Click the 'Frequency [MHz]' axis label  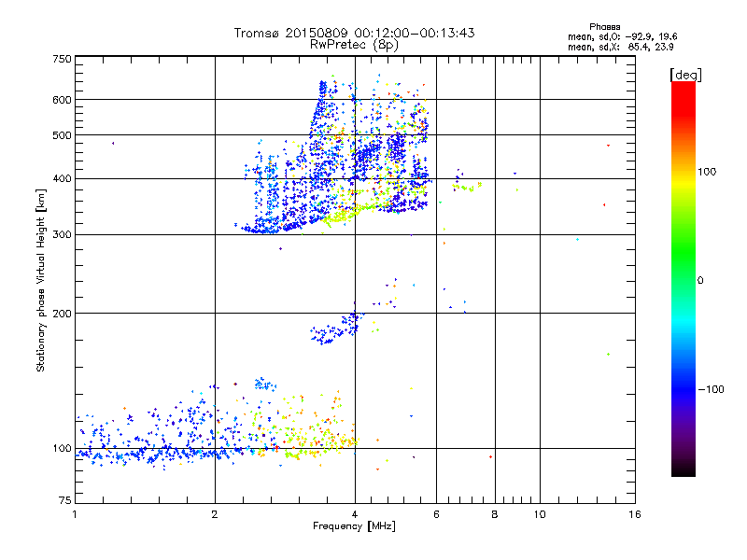click(x=354, y=526)
